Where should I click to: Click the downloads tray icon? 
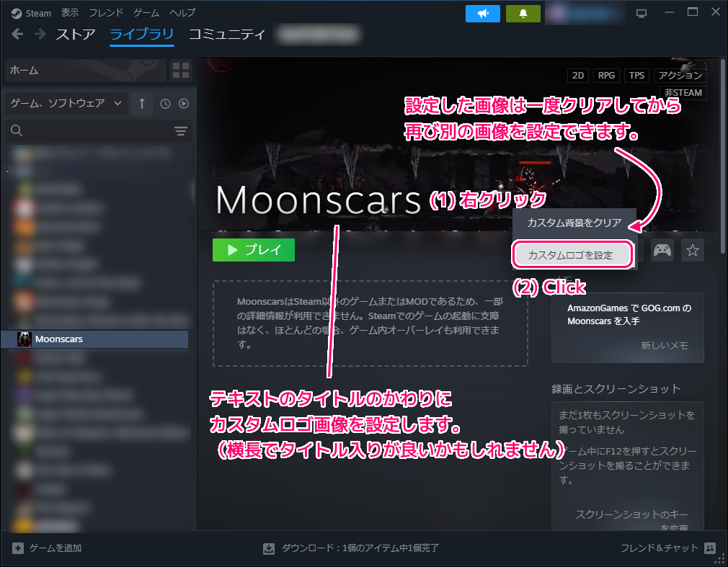[269, 549]
